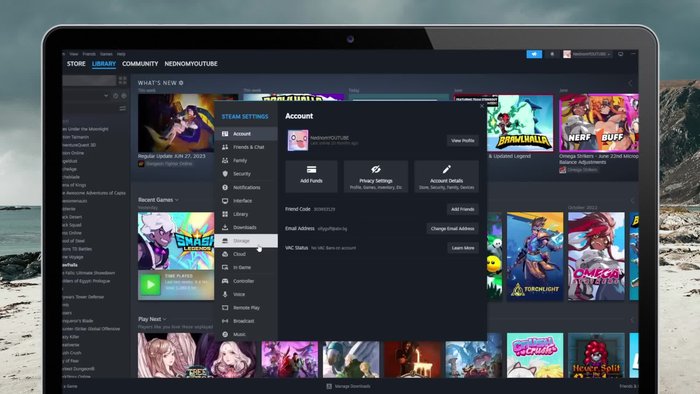This screenshot has height=394, width=700.
Task: Click the What's New gear icon
Action: (x=181, y=83)
